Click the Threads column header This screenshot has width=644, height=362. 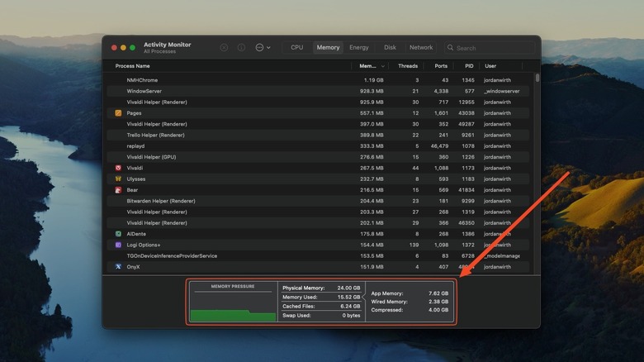pos(408,66)
